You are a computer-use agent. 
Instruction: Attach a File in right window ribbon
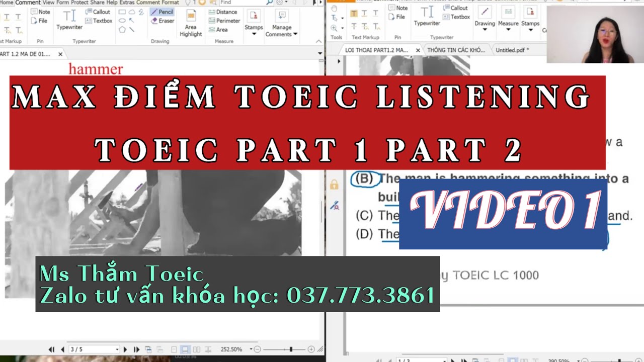point(396,17)
